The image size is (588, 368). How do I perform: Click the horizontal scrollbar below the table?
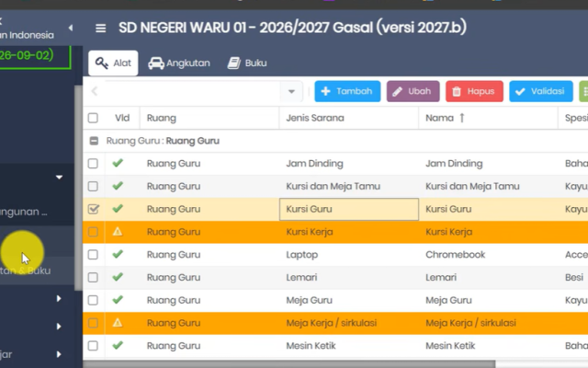click(288, 364)
